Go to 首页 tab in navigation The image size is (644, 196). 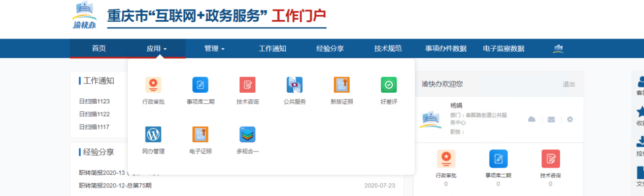point(99,49)
